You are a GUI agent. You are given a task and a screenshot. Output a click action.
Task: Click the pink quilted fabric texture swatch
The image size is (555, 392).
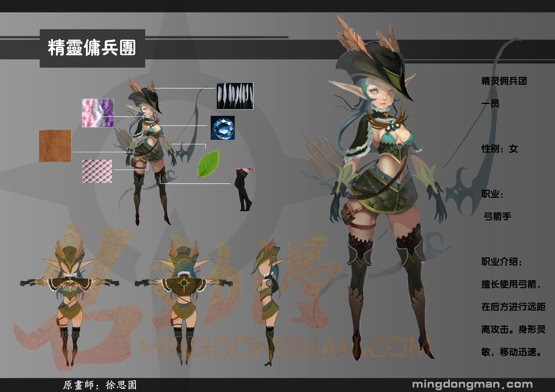(97, 171)
